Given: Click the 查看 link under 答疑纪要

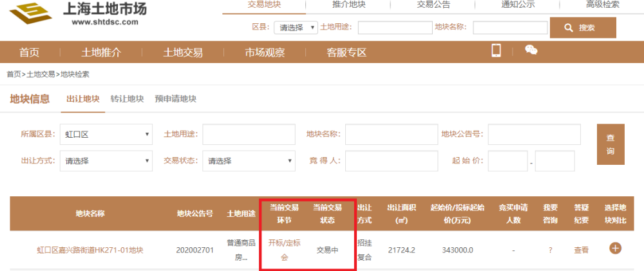Looking at the screenshot, I should pos(581,250).
